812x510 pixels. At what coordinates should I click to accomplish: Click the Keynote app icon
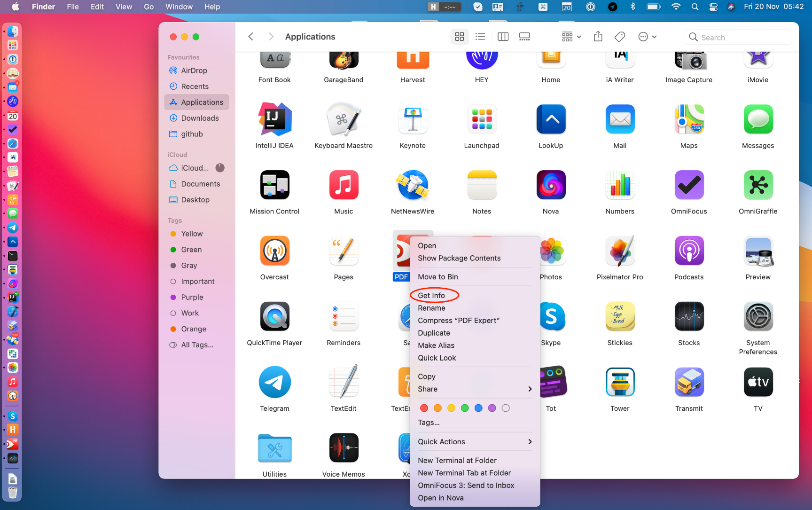coord(413,119)
